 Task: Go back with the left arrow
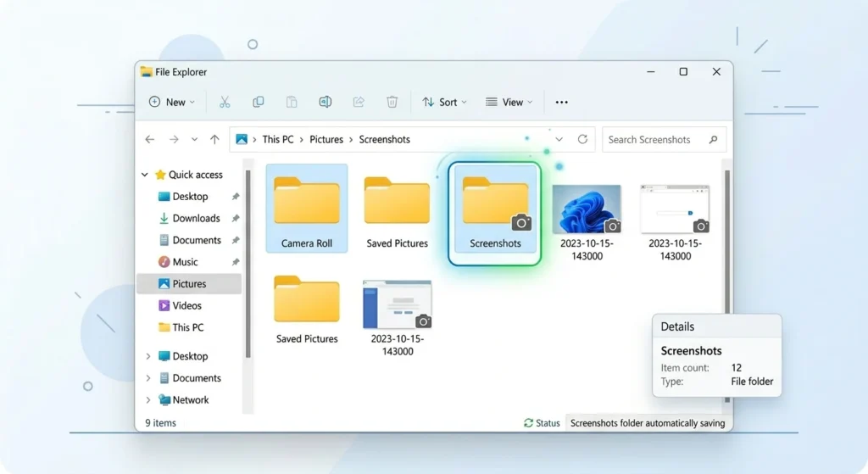pyautogui.click(x=150, y=140)
